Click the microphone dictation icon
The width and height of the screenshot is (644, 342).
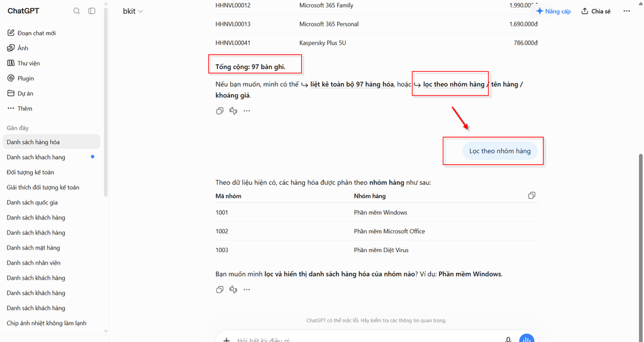click(x=508, y=339)
